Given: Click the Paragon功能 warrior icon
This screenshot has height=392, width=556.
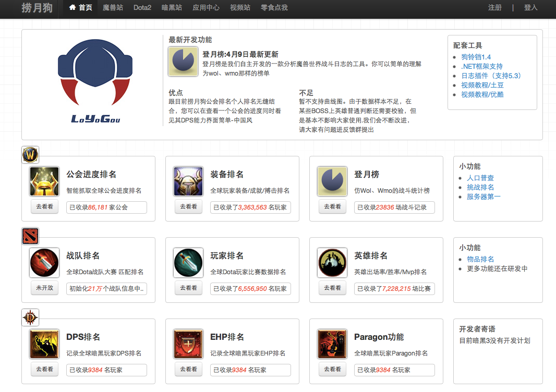Looking at the screenshot, I should point(332,344).
